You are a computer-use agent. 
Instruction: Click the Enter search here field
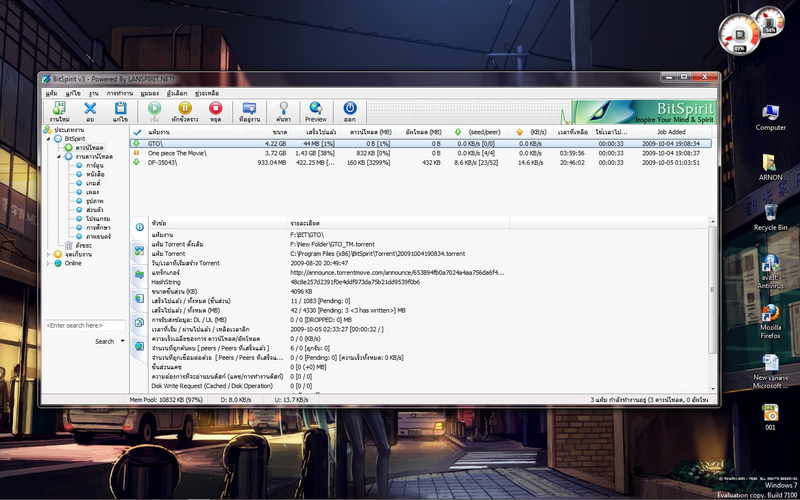pos(85,326)
